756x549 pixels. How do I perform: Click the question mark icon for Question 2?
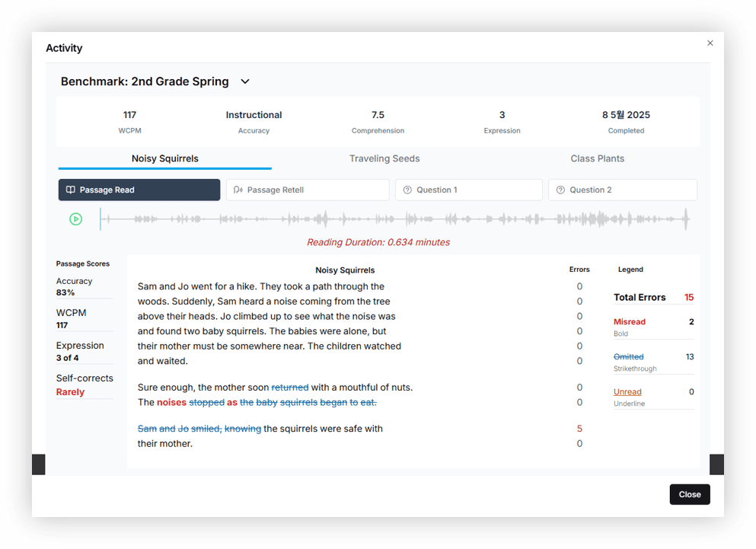(x=561, y=190)
